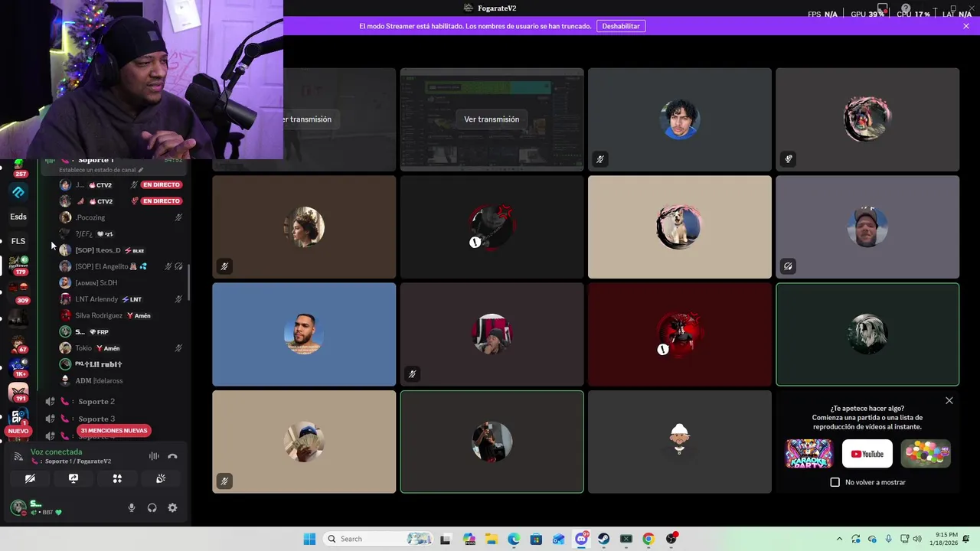The width and height of the screenshot is (980, 551).
Task: Dismiss streamer mode banner
Action: coord(966,26)
